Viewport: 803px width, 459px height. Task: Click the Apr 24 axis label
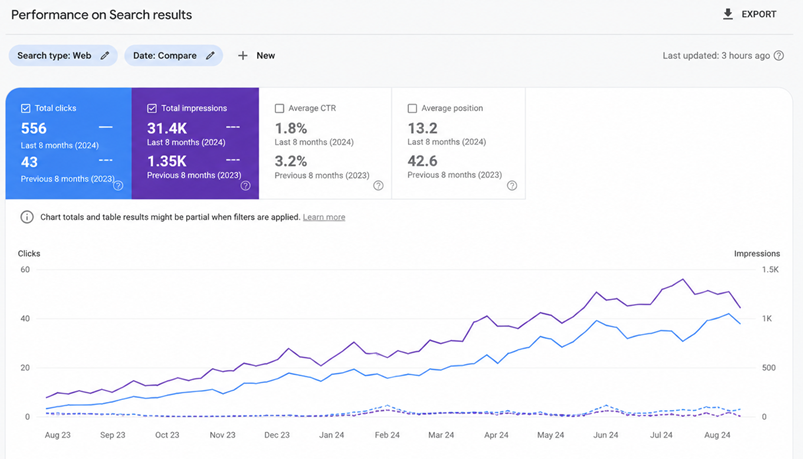(x=496, y=435)
